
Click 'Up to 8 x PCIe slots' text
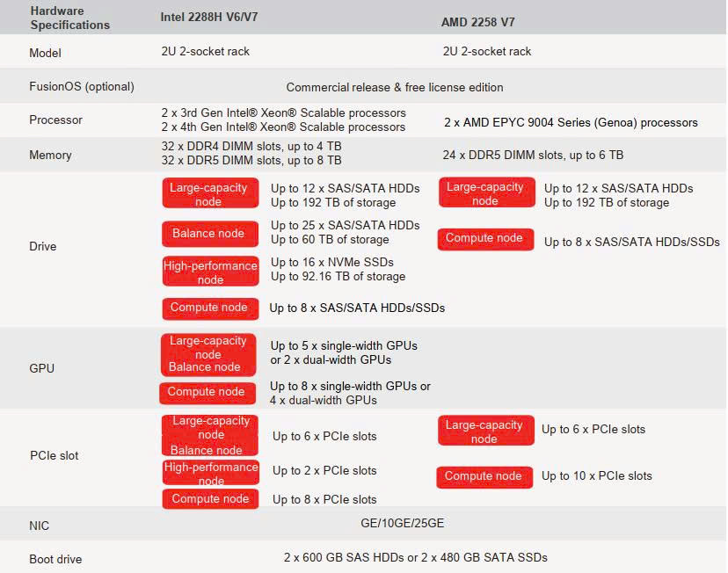pyautogui.click(x=324, y=499)
